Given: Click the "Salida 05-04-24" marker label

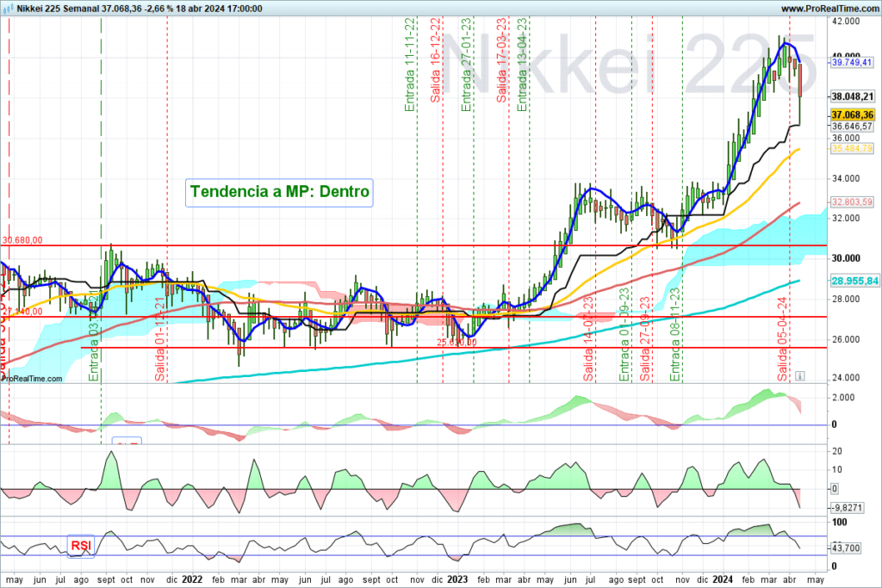Looking at the screenshot, I should [782, 338].
